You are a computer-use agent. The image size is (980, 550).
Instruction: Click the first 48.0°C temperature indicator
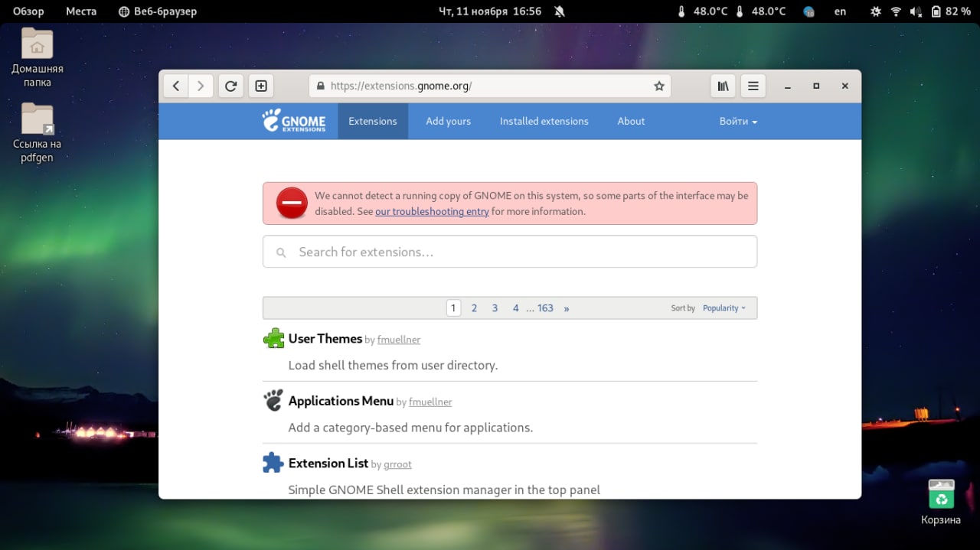pos(702,11)
